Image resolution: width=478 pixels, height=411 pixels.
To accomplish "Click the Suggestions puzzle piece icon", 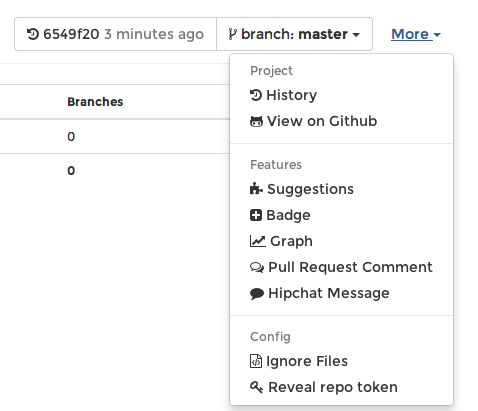I will point(256,189).
